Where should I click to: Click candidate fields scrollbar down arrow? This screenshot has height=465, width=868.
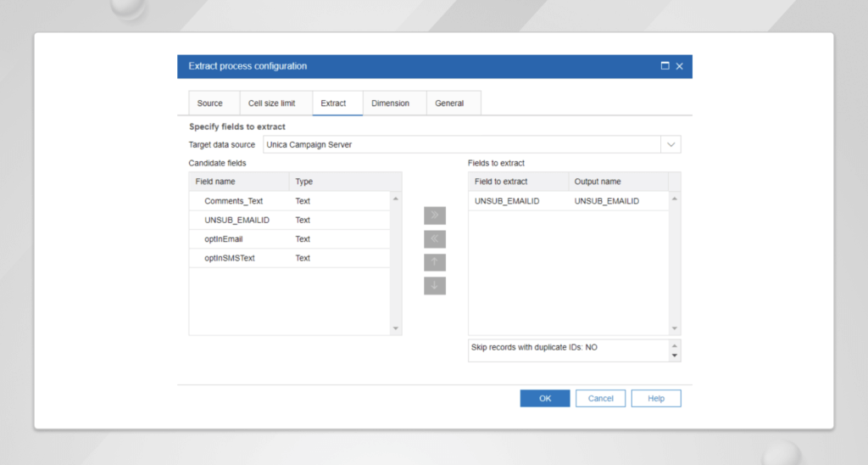[x=396, y=328]
